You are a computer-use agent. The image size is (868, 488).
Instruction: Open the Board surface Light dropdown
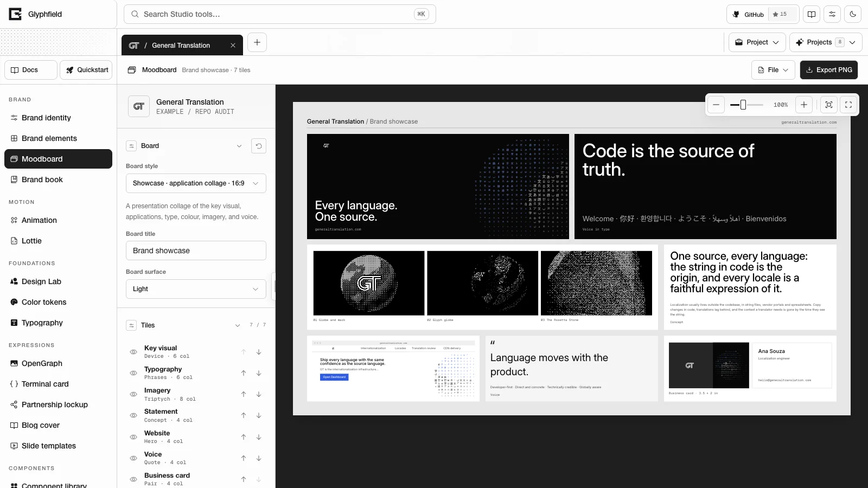click(x=196, y=289)
